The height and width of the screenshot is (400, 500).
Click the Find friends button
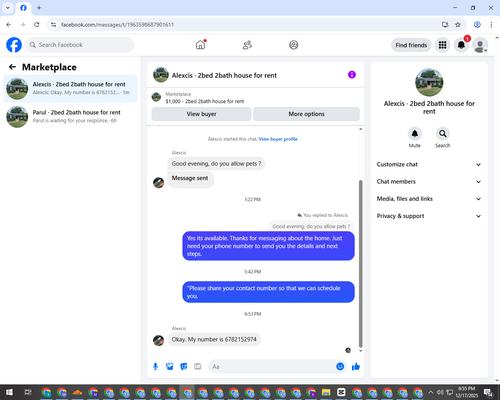tap(411, 45)
